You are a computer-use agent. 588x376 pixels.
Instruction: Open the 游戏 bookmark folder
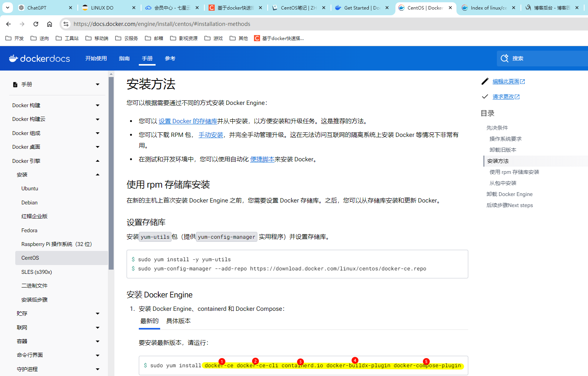pyautogui.click(x=214, y=38)
